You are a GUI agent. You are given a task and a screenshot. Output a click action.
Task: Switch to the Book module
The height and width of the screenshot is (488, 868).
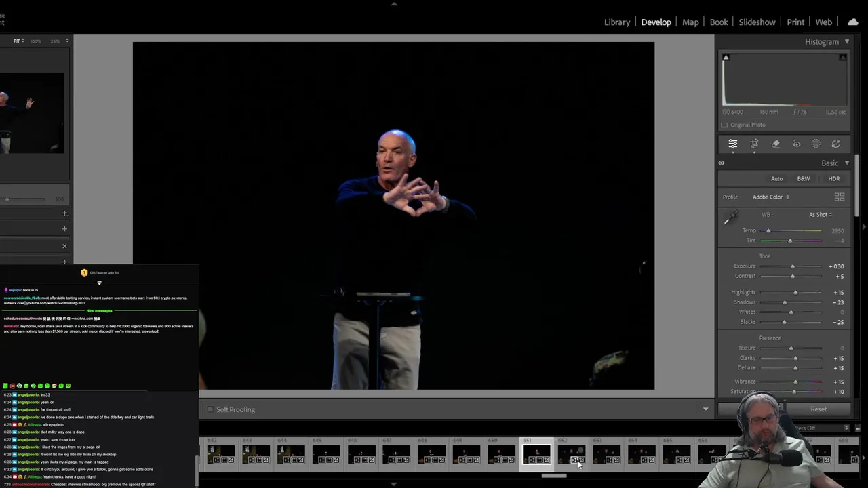tap(719, 22)
